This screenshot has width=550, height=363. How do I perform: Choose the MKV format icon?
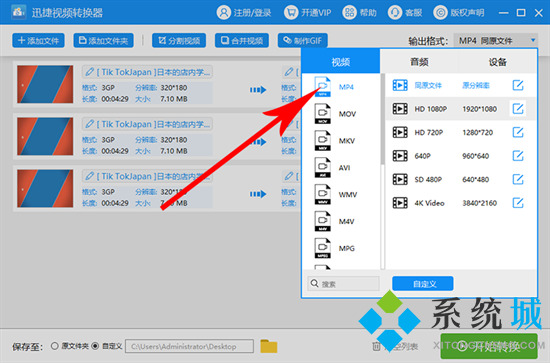click(x=322, y=141)
